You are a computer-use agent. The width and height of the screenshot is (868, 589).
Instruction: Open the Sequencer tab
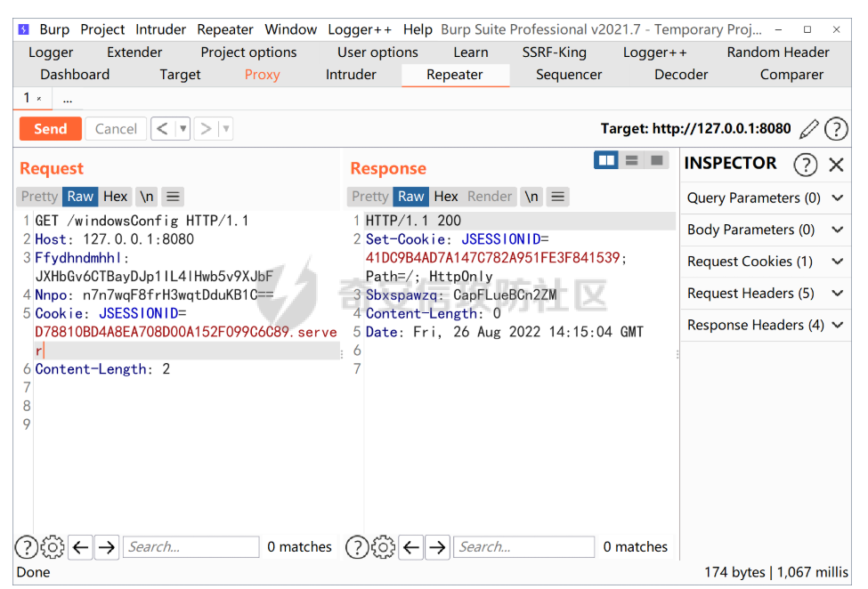tap(569, 75)
